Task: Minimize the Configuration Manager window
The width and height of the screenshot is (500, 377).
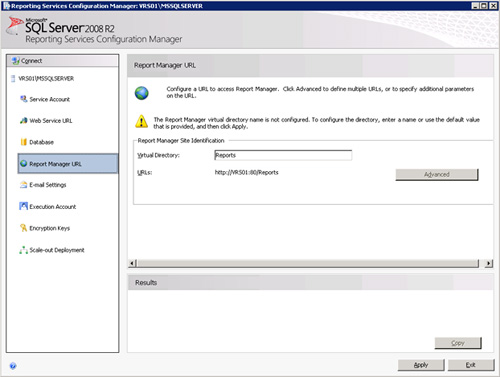Action: [x=475, y=6]
